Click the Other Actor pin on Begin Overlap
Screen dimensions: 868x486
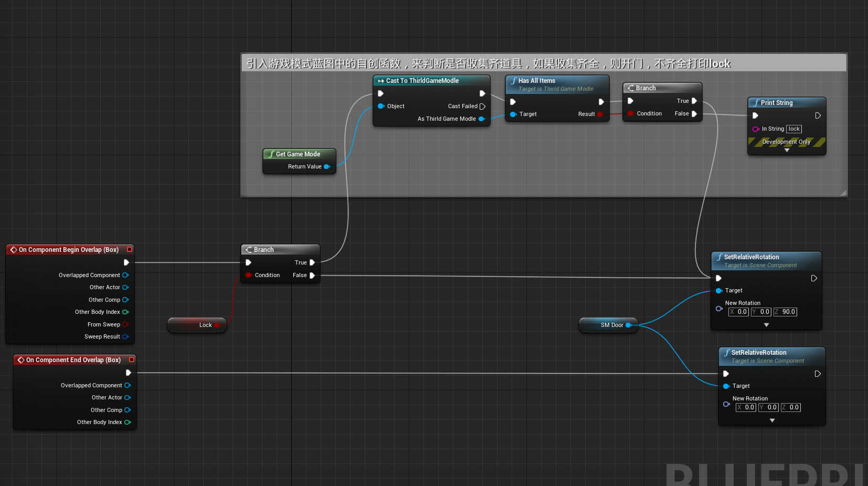[125, 288]
